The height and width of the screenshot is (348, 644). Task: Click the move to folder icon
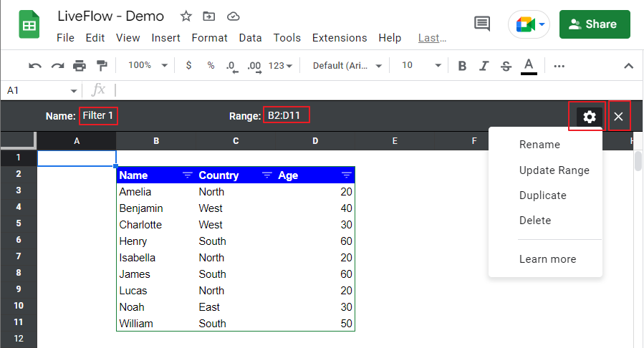(x=209, y=16)
